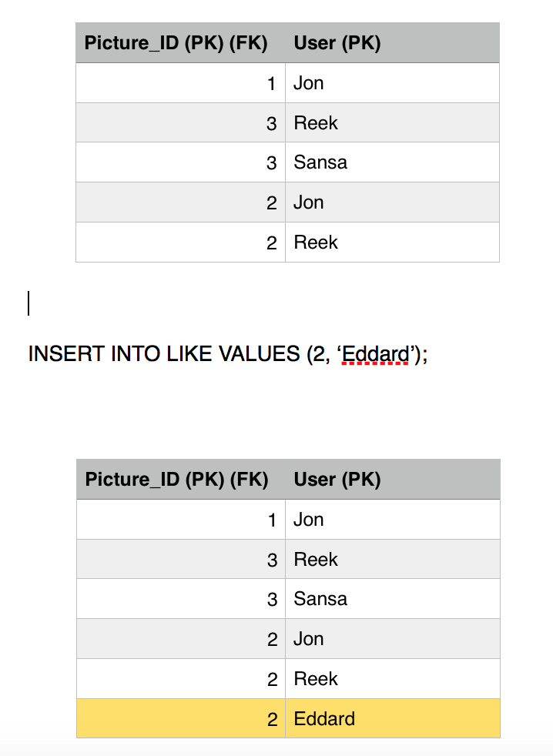Click Reek in the top table's Picture_ID 3 row

point(316,123)
